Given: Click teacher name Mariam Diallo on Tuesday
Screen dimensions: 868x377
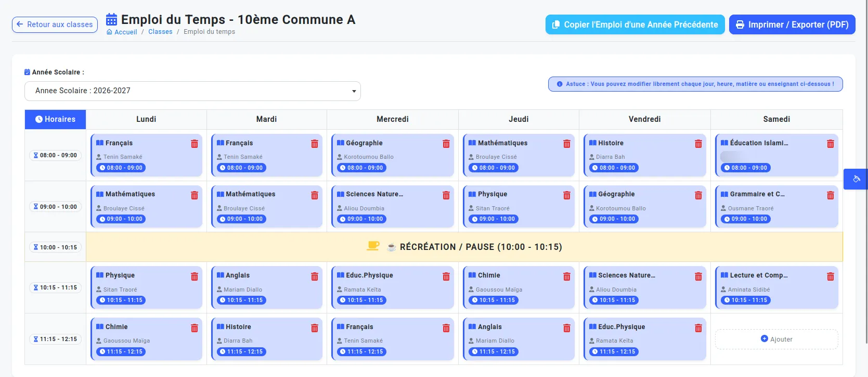Looking at the screenshot, I should click(x=243, y=290).
